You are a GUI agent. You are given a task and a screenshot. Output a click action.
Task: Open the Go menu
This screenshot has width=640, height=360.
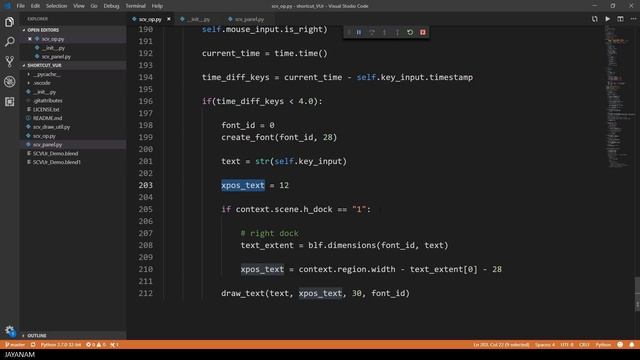point(94,6)
